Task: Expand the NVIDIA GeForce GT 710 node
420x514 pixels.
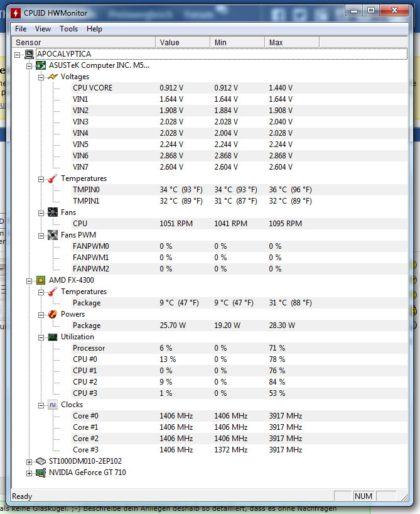Action: coord(29,474)
